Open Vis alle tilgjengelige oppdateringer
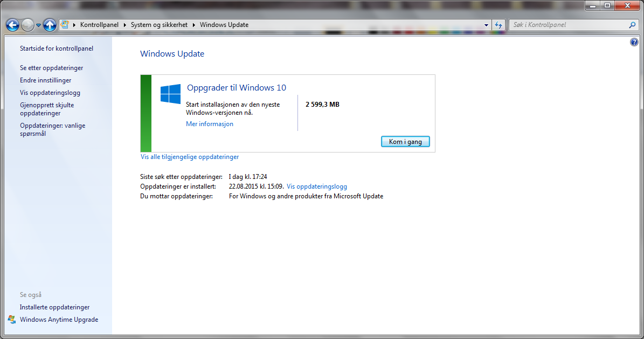644x339 pixels. 190,157
